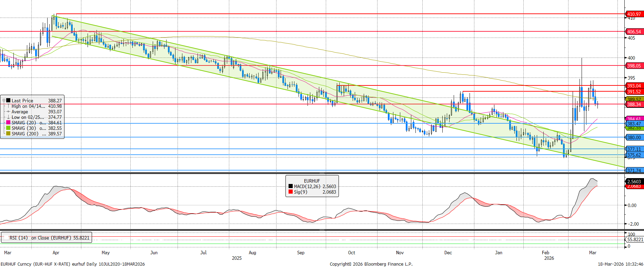Click the red Sig(9) legend swatch

[x=291, y=192]
